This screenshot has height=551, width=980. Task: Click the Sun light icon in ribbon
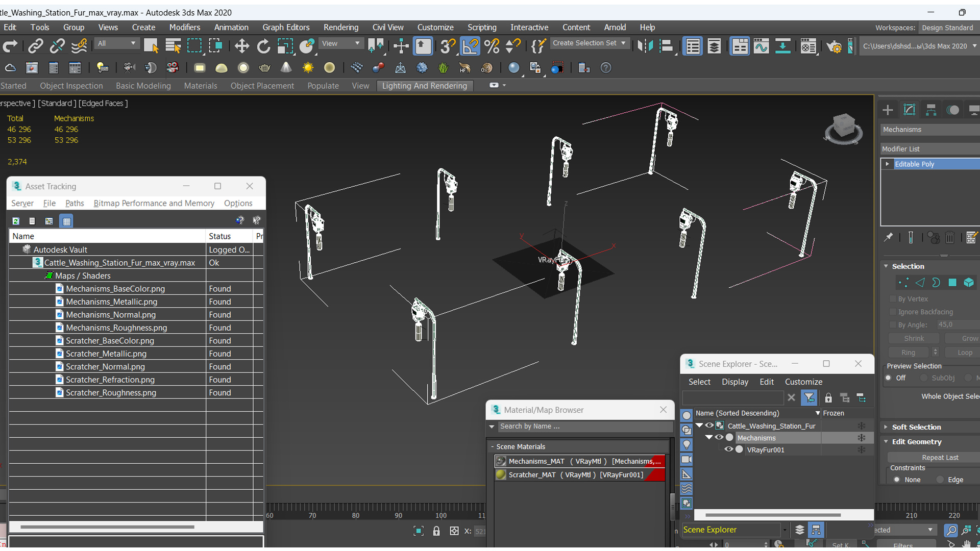tap(308, 68)
